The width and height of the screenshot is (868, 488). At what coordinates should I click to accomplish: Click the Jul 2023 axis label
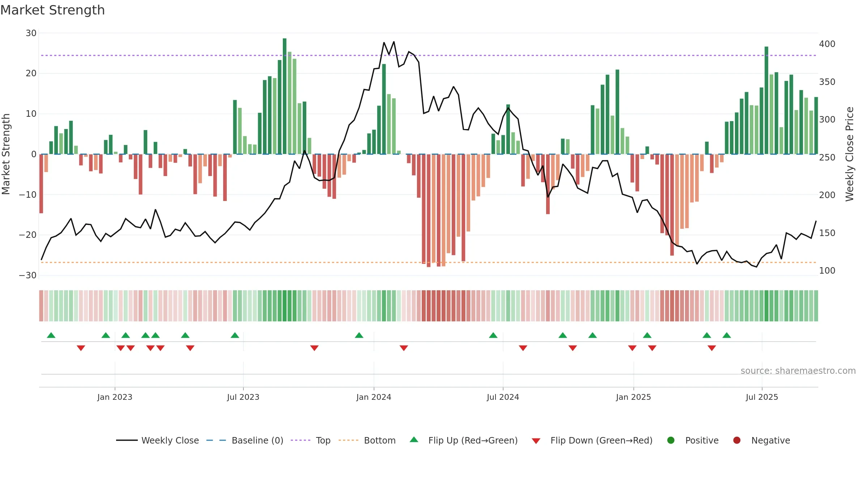(x=243, y=397)
